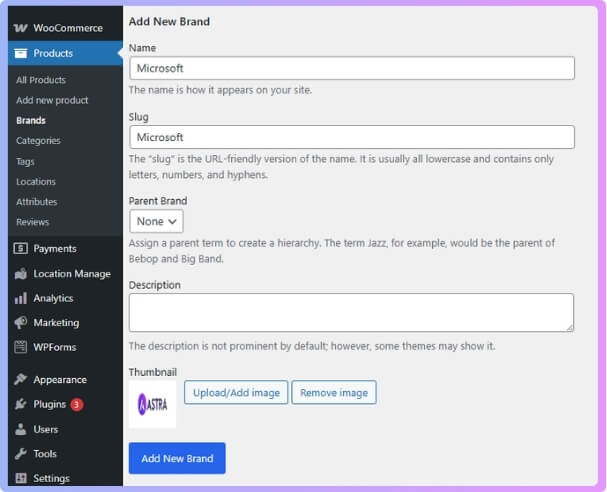
Task: Focus the Slug text field
Action: 351,137
